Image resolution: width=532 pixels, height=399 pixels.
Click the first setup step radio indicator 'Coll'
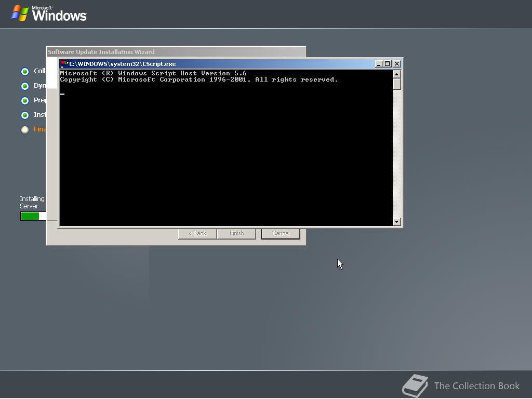pos(25,72)
